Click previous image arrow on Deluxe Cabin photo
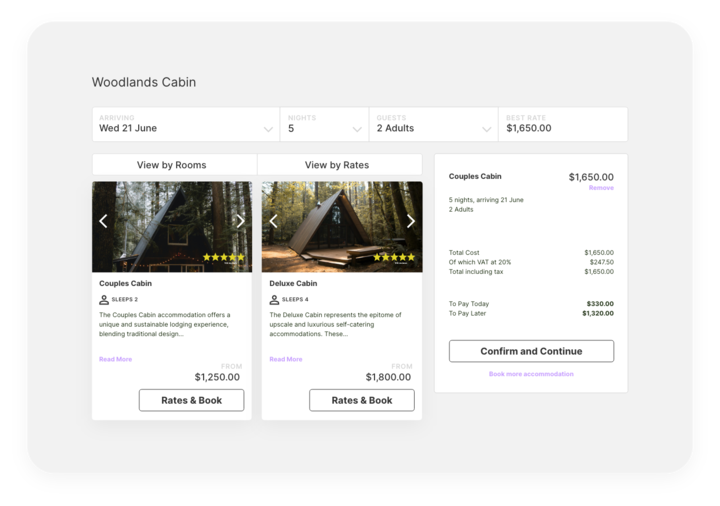 pyautogui.click(x=273, y=221)
